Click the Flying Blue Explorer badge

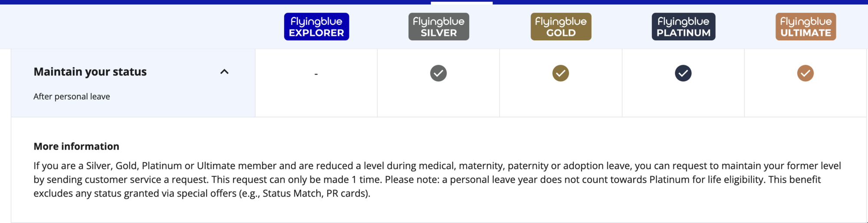tap(316, 26)
